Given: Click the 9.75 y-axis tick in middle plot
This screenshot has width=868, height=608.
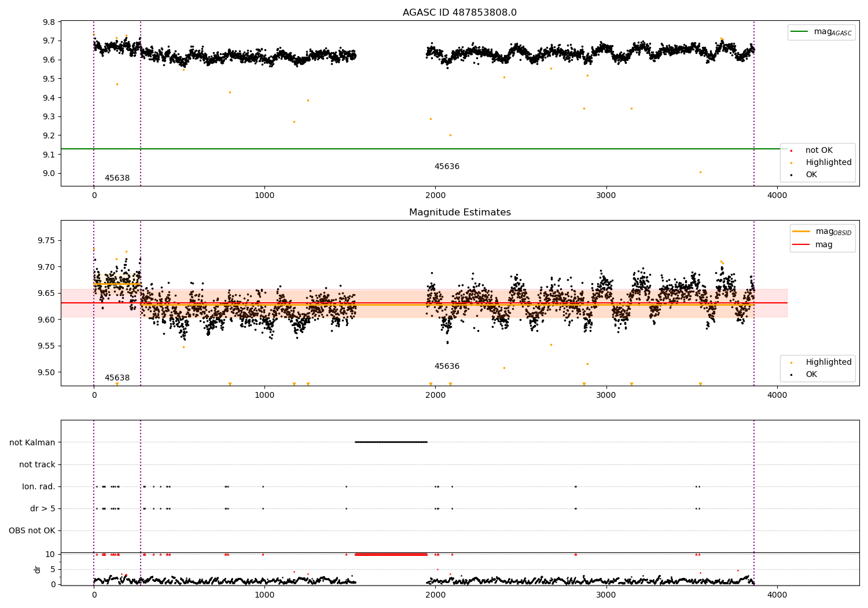Looking at the screenshot, I should click(47, 240).
